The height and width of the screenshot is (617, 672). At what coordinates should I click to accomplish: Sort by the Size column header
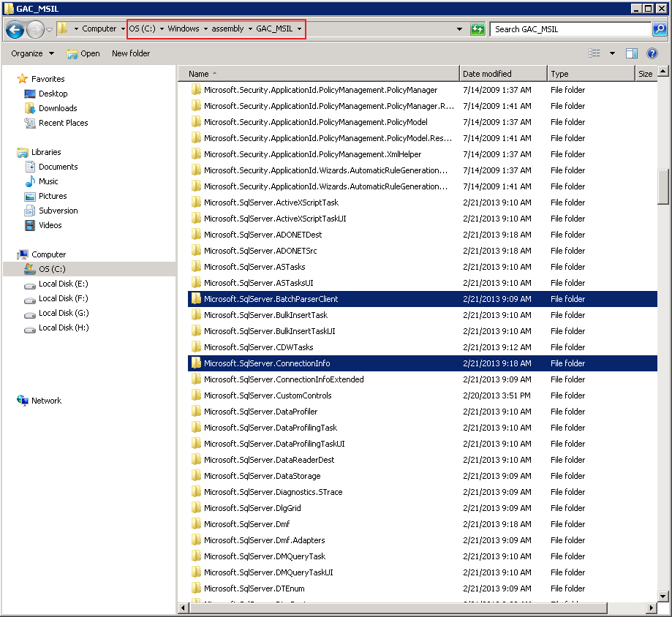[x=646, y=74]
